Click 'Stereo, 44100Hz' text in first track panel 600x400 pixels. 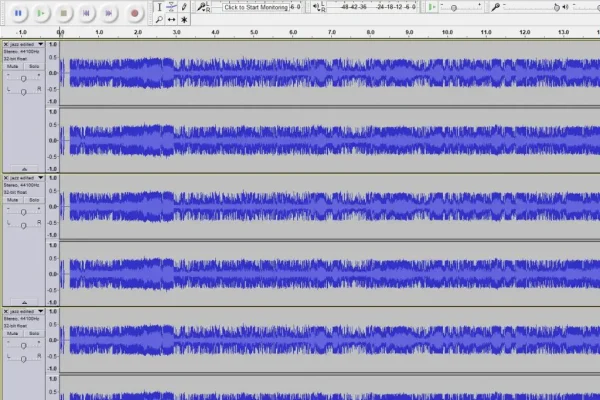point(21,52)
